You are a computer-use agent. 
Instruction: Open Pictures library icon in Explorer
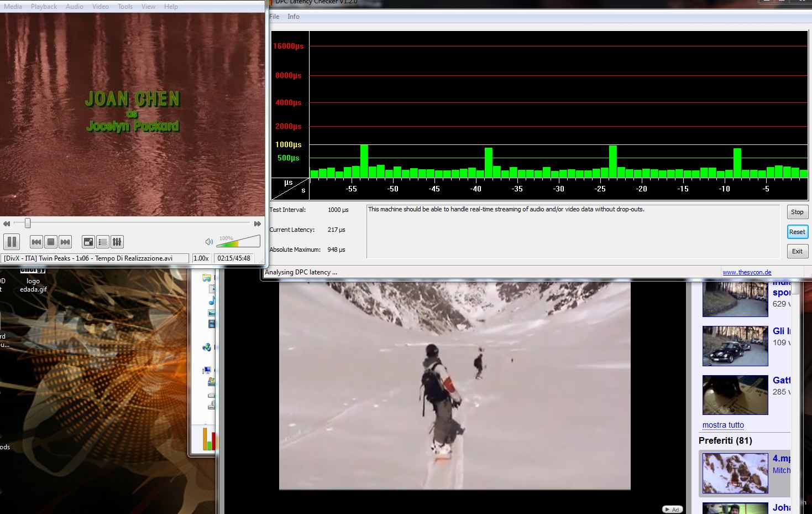click(x=212, y=313)
